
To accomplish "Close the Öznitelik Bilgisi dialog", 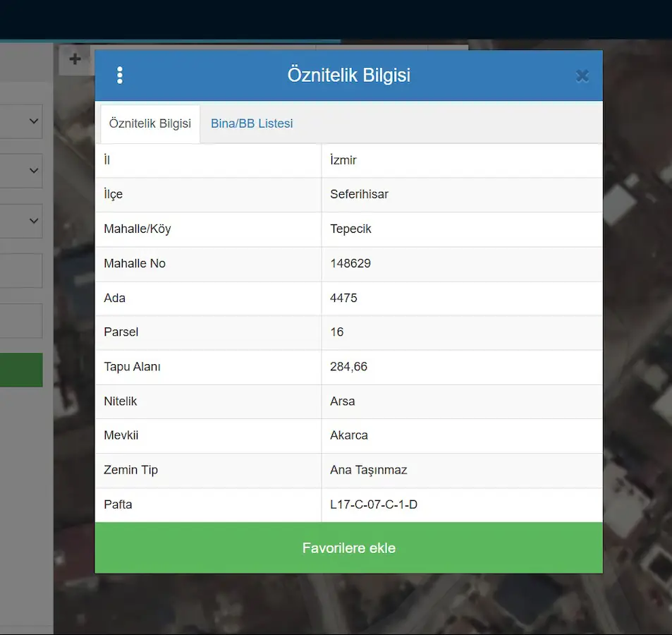I will coord(582,76).
